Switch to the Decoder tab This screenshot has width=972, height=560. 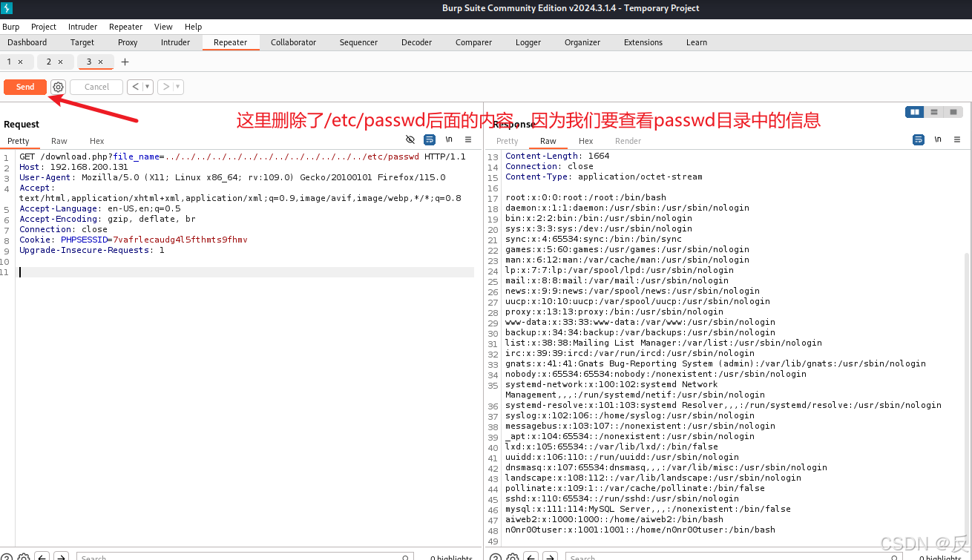416,42
